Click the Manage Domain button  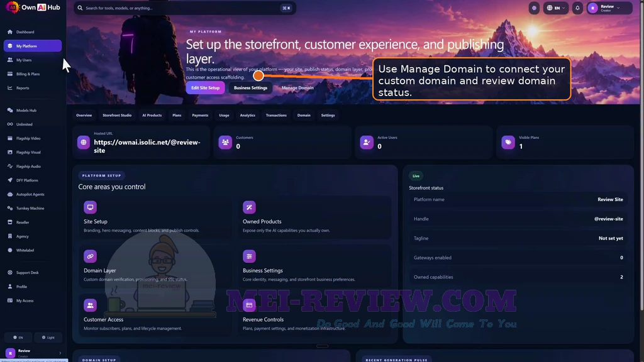click(x=297, y=88)
